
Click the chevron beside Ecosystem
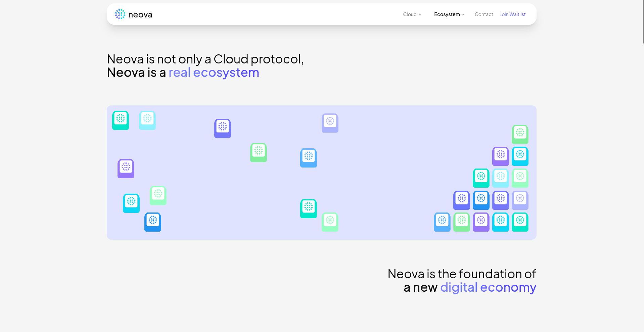click(463, 14)
